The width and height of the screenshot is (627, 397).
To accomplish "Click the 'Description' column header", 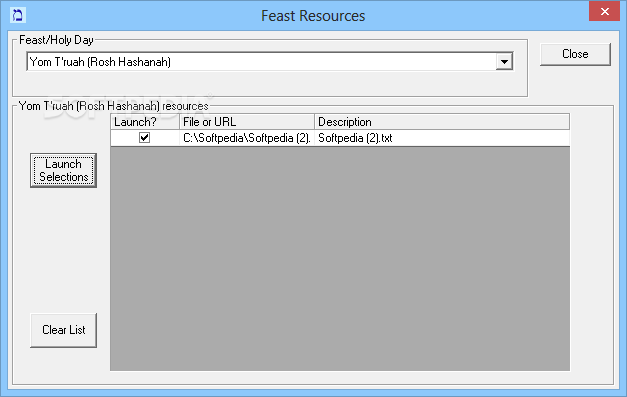I will [442, 122].
